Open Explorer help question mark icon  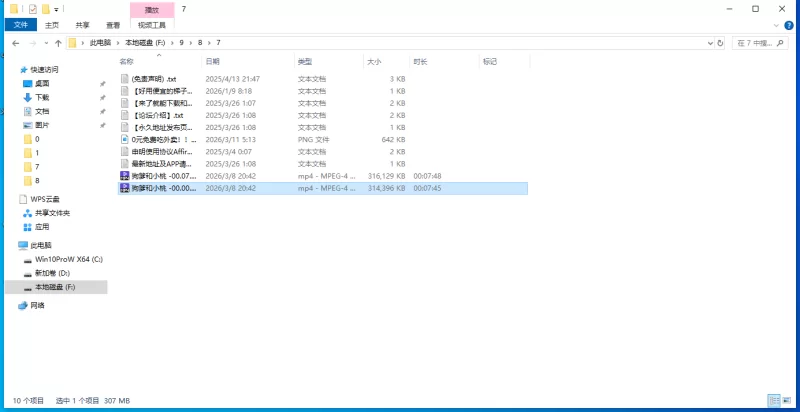pyautogui.click(x=790, y=25)
